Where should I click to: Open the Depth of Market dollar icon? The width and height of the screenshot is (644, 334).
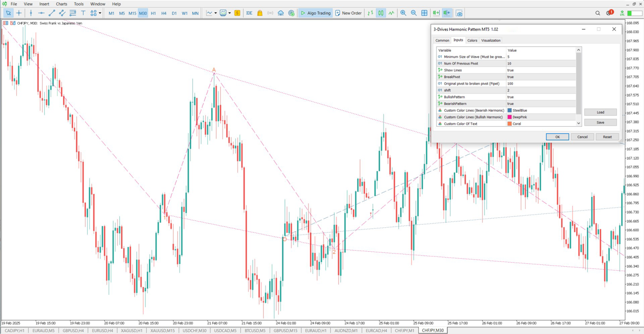237,13
